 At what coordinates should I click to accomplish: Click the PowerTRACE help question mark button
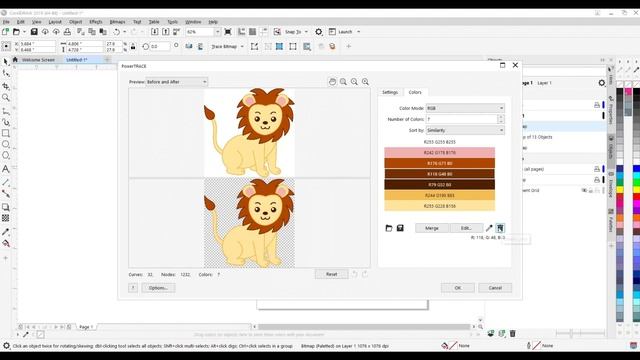pyautogui.click(x=133, y=288)
